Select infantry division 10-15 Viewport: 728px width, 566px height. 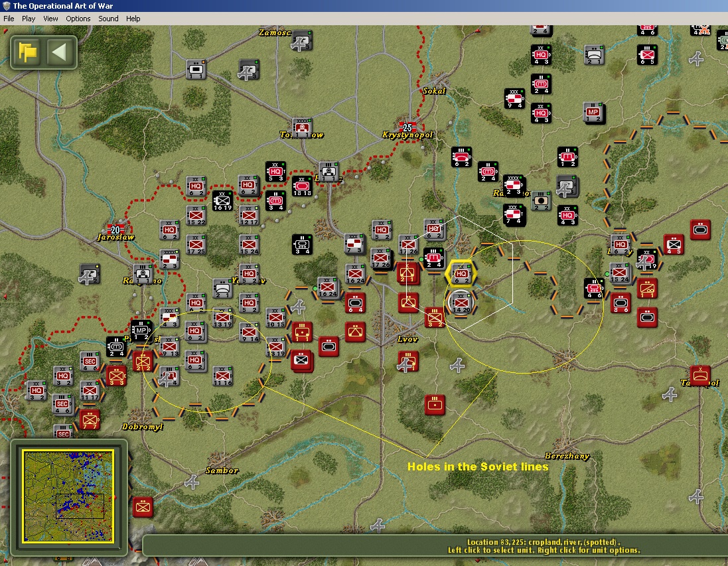tap(276, 318)
